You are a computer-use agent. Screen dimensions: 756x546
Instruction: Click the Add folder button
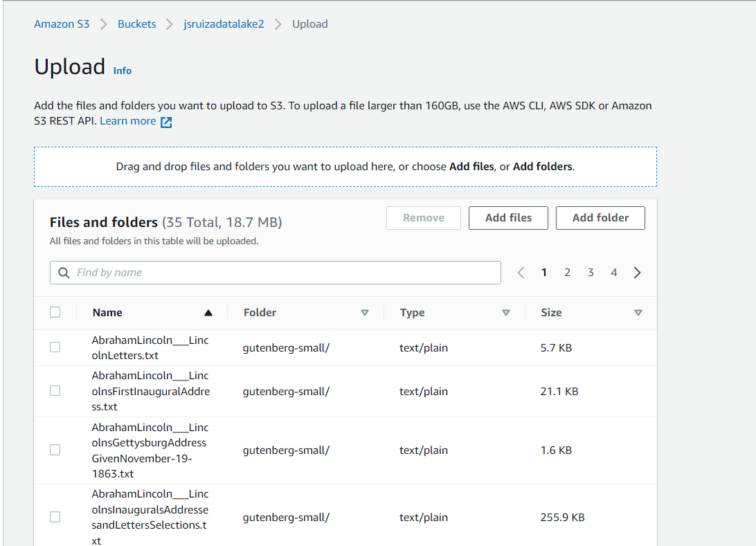(600, 217)
